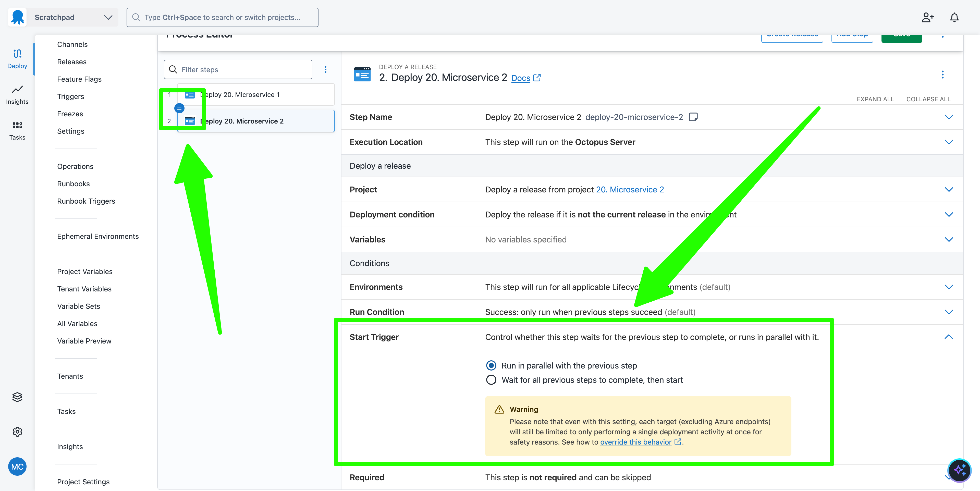Screen dimensions: 980x491
Task: Click the parallel indicator between steps
Action: point(179,108)
